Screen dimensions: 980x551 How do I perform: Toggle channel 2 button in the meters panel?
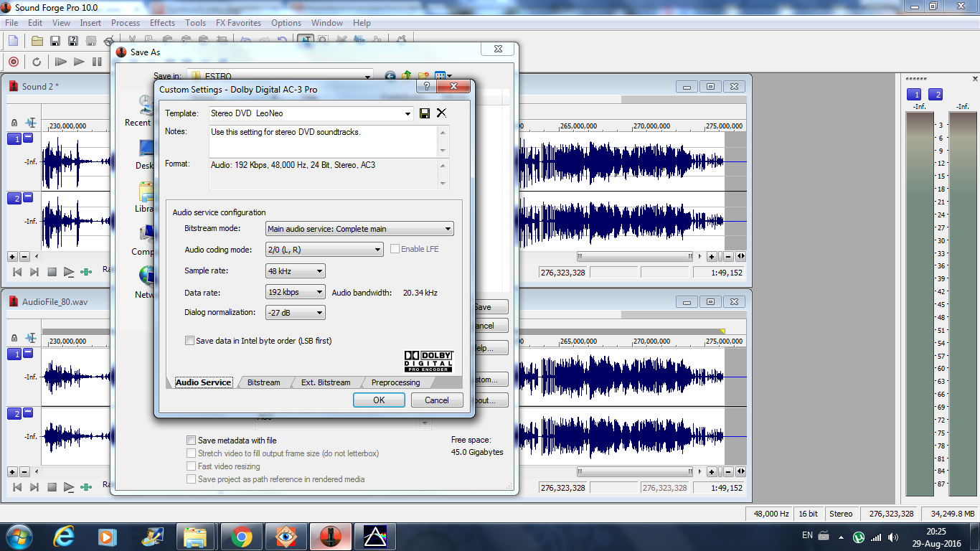(936, 95)
